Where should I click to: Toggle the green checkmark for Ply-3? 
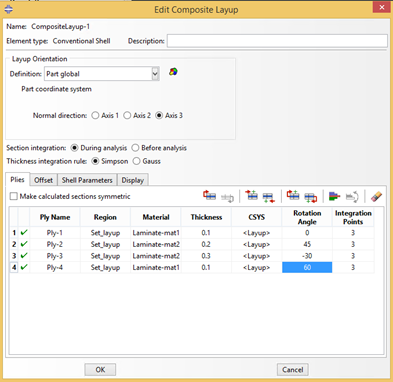coord(24,256)
